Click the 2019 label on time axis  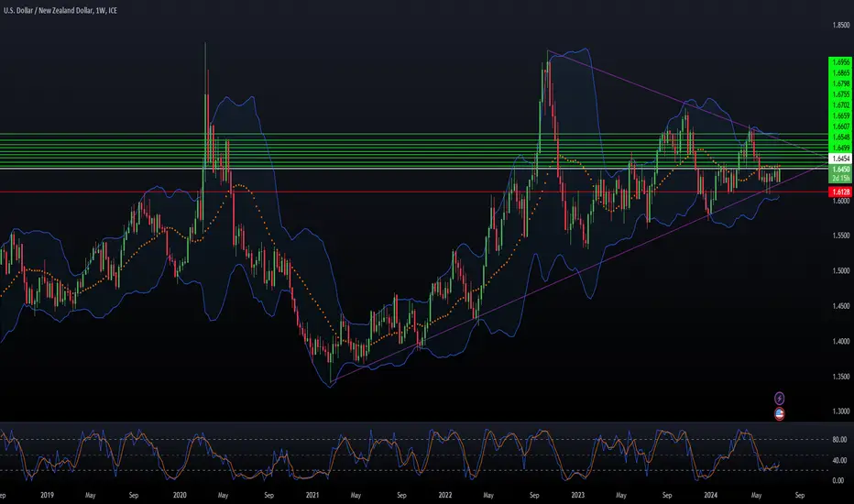(47, 495)
